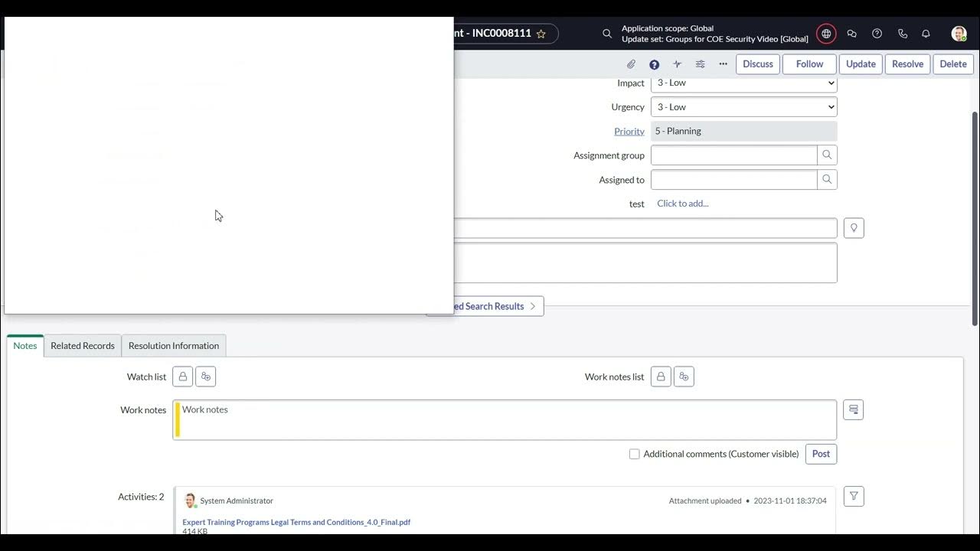Image resolution: width=980 pixels, height=551 pixels.
Task: Click the Follow button
Action: click(809, 64)
